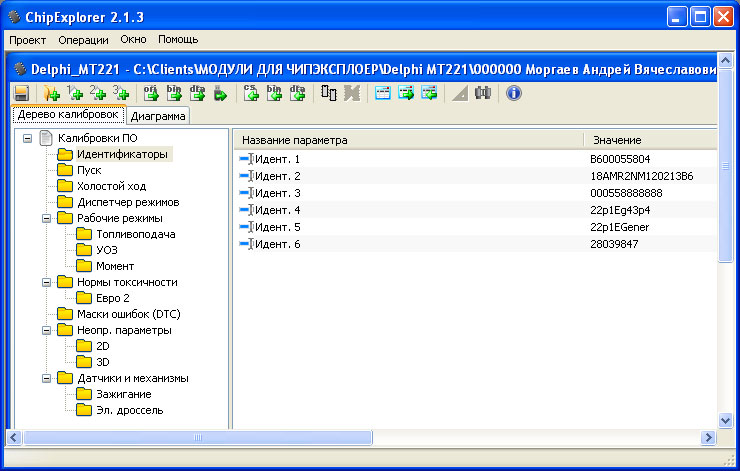Click toolbar icon labeled 1 with plus

point(75,93)
